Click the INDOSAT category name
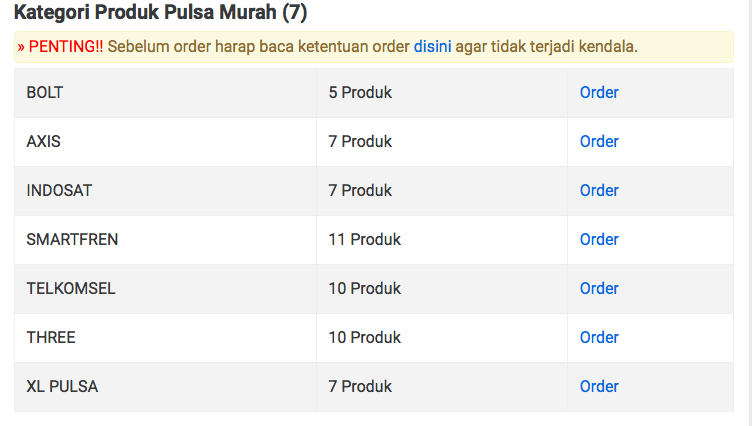752x426 pixels. click(59, 190)
